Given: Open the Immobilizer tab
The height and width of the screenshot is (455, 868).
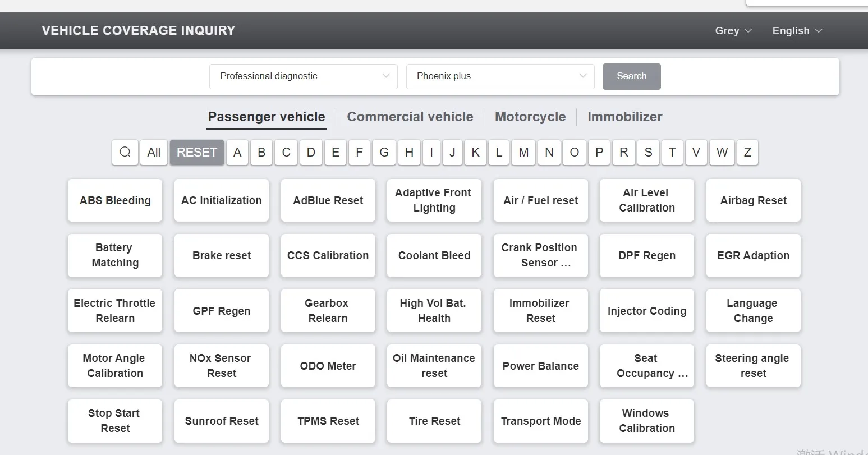Looking at the screenshot, I should [x=625, y=117].
